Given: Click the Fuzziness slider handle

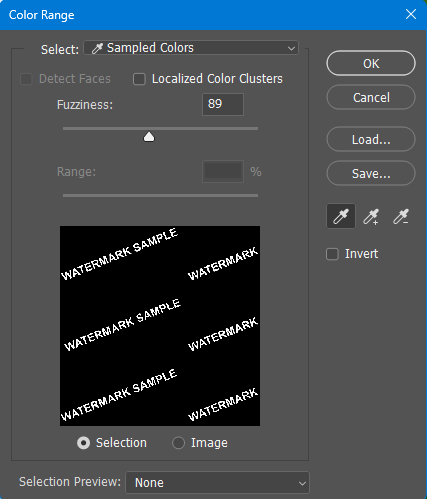Looking at the screenshot, I should point(149,137).
